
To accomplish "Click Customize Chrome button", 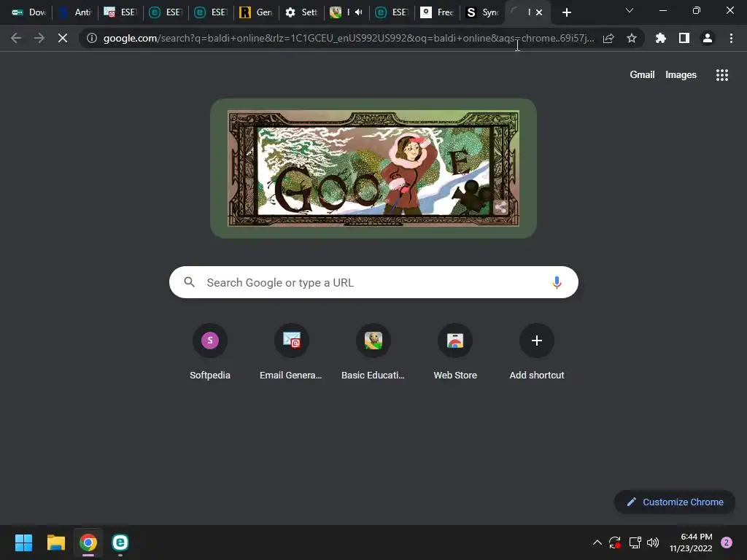I will tap(675, 502).
